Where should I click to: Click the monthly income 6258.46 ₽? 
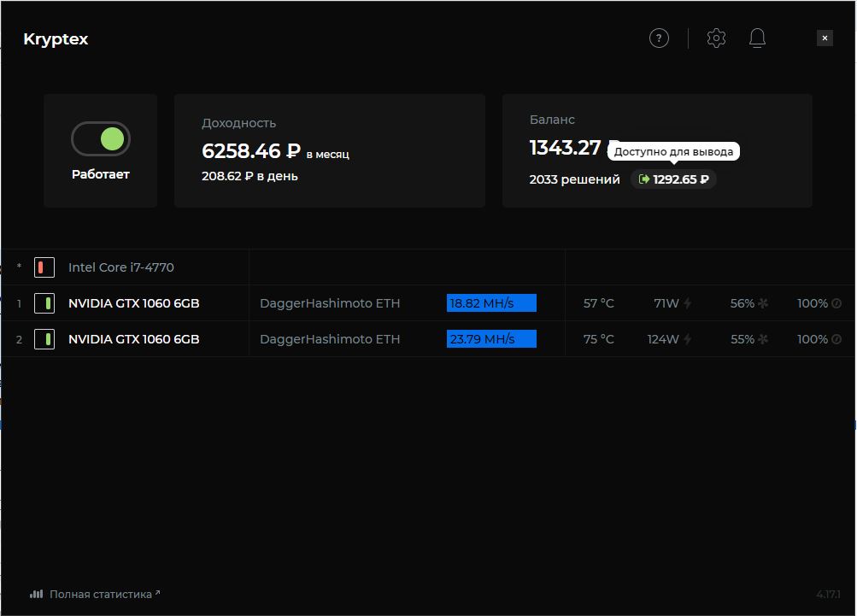point(251,151)
